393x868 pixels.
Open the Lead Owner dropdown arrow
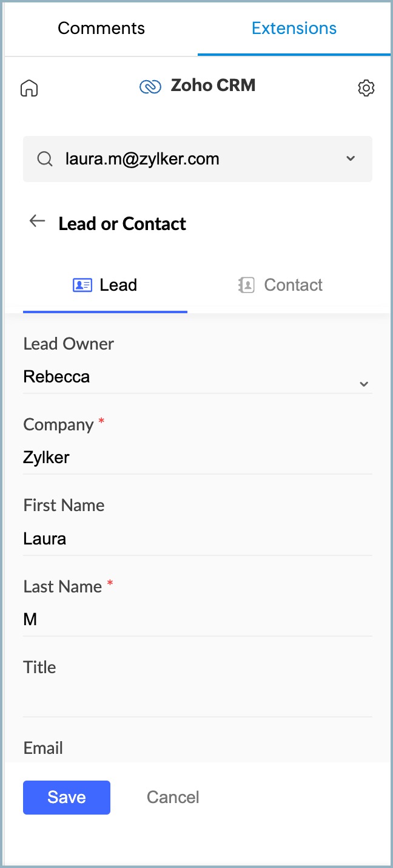[364, 384]
